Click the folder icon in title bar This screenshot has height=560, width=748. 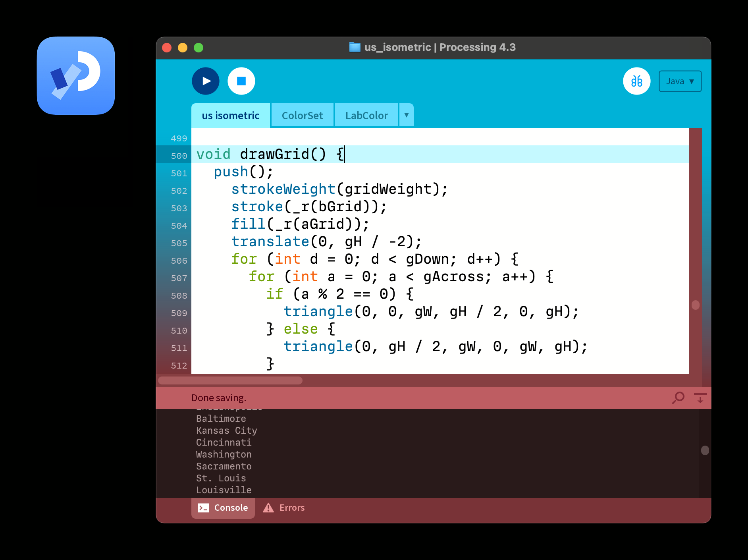354,47
